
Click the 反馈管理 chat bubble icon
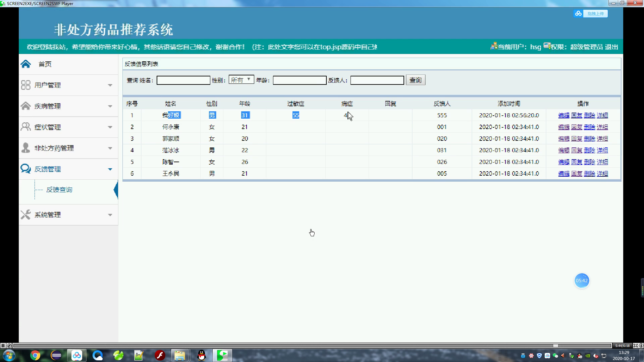click(26, 169)
